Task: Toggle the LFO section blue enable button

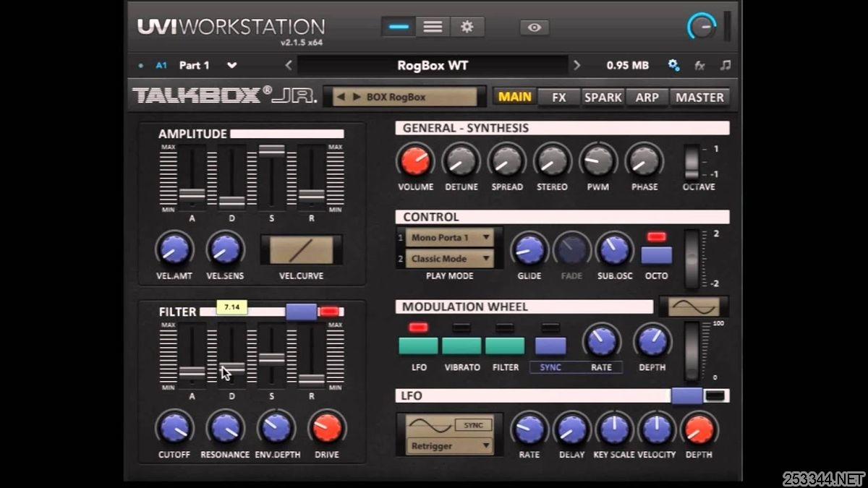Action: click(x=686, y=395)
